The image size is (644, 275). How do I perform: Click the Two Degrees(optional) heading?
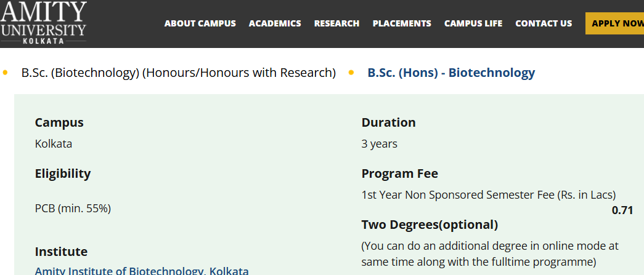point(430,225)
